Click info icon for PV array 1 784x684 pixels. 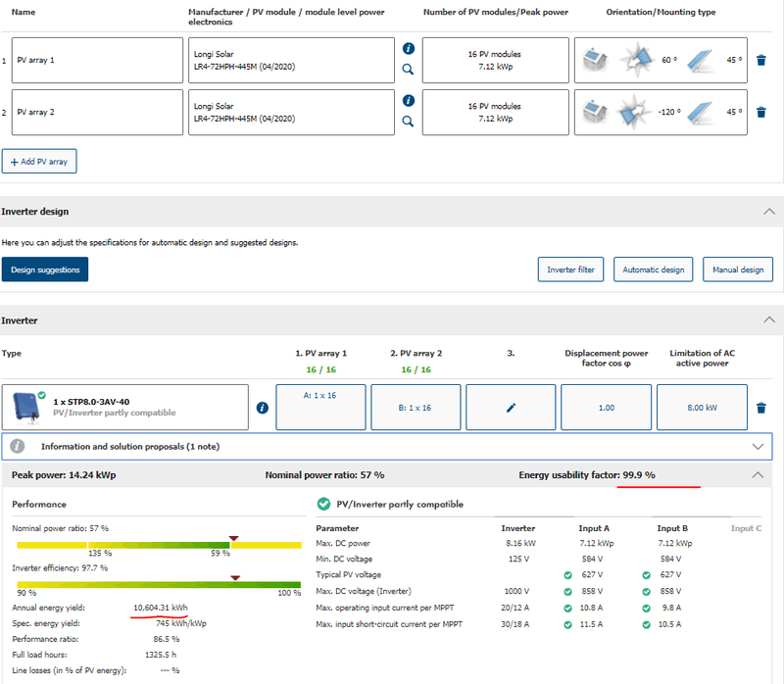click(409, 48)
